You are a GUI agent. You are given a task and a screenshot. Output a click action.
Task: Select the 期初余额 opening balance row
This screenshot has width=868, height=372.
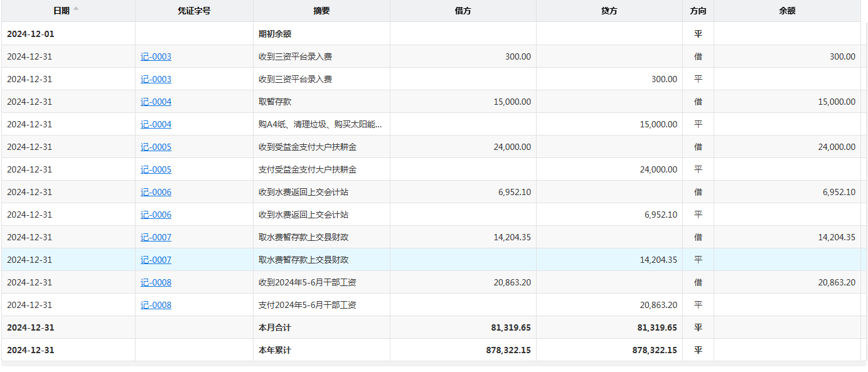pos(275,34)
